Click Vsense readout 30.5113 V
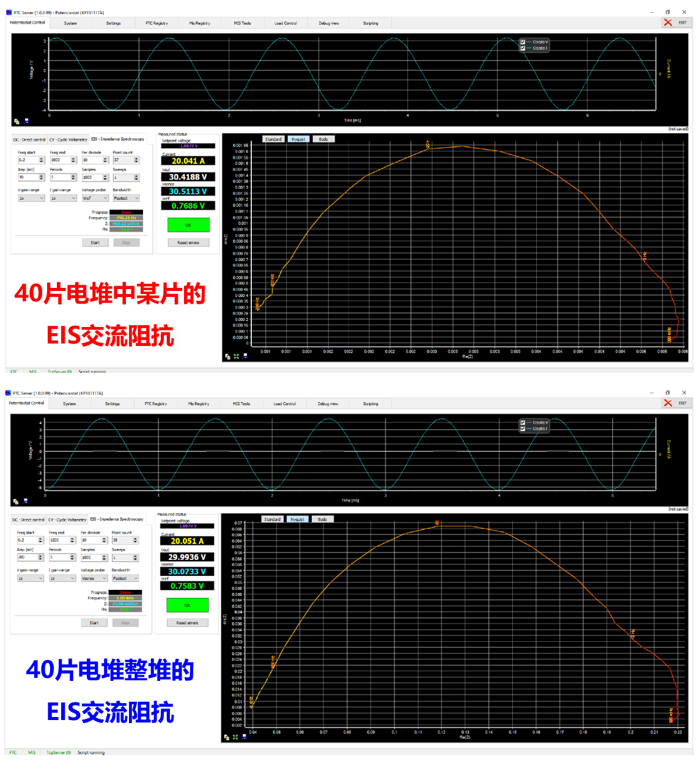 click(x=188, y=191)
